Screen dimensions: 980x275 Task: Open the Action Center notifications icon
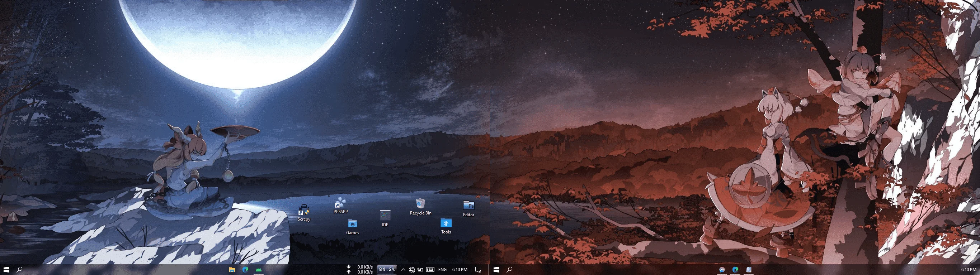[478, 270]
